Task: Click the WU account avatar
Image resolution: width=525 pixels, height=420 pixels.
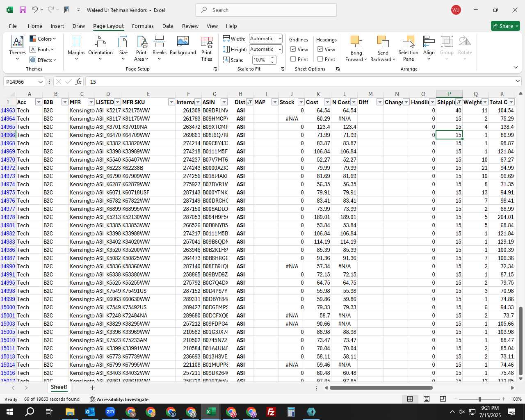Action: (x=456, y=10)
